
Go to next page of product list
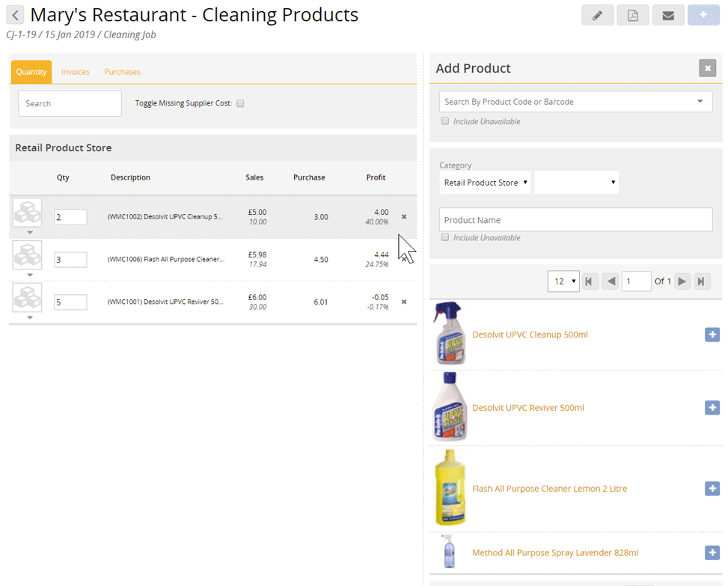click(x=682, y=281)
